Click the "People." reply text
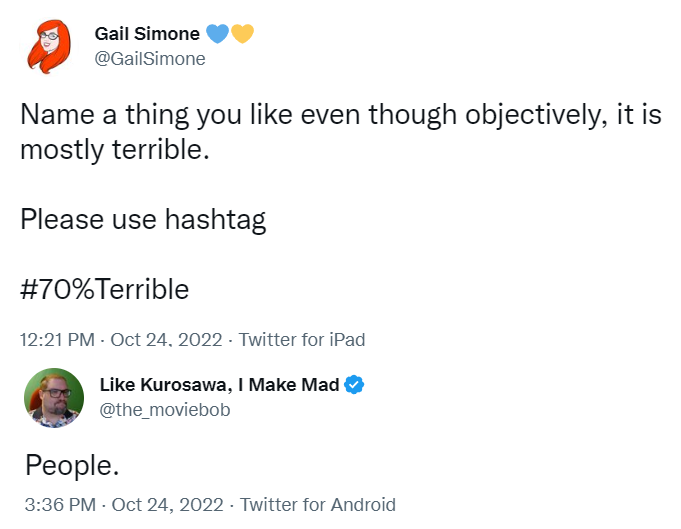681x529 pixels. 71,465
